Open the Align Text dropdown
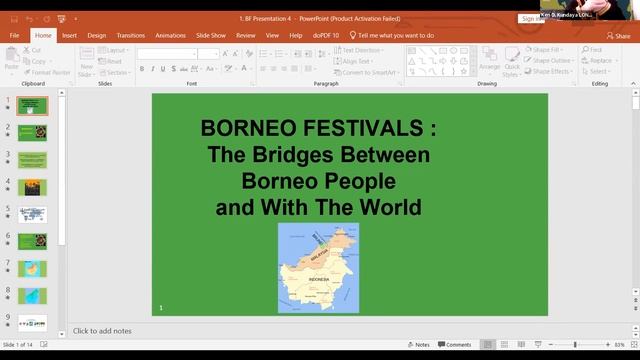This screenshot has width=640, height=360. pos(353,61)
